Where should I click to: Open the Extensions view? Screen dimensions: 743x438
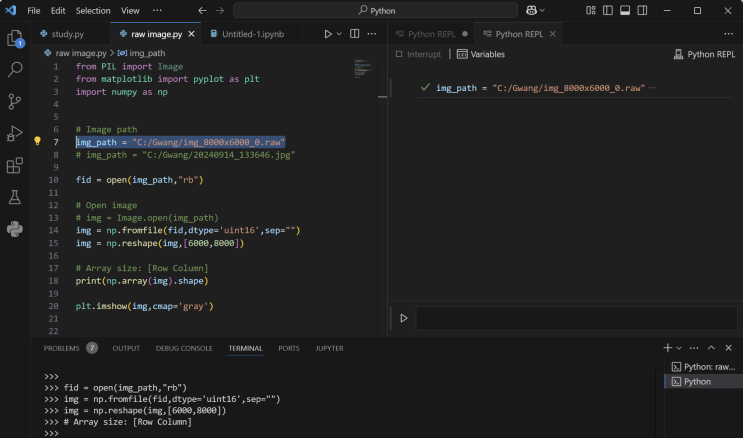pos(15,166)
